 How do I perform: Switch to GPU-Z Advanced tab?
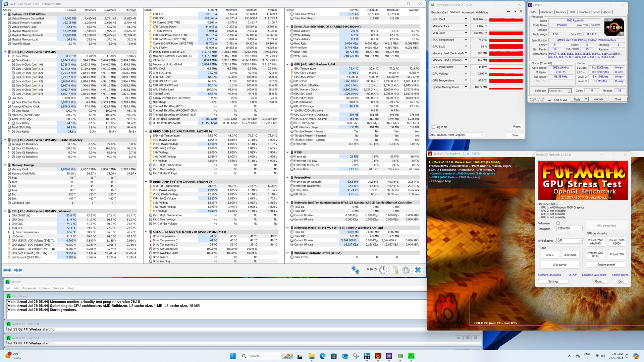(468, 12)
